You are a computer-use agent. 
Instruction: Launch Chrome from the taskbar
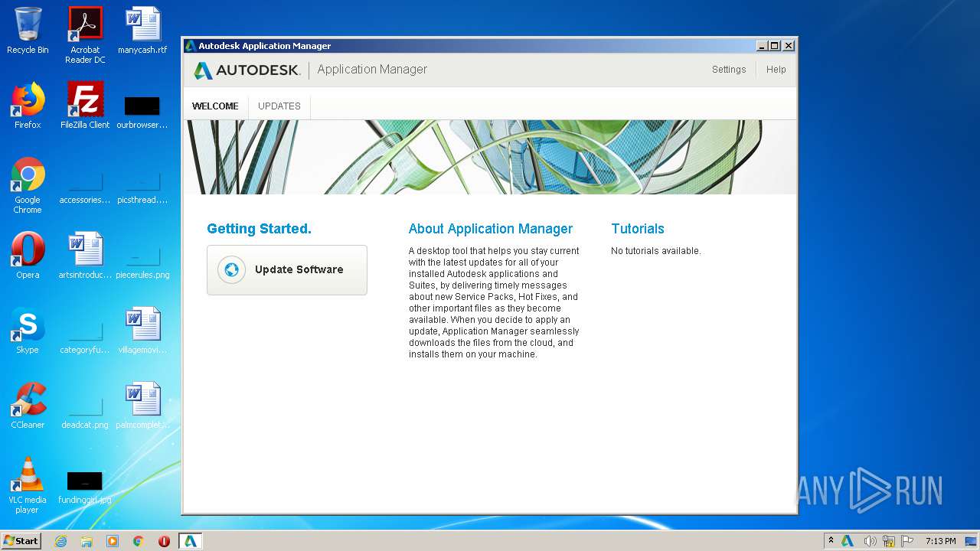139,541
